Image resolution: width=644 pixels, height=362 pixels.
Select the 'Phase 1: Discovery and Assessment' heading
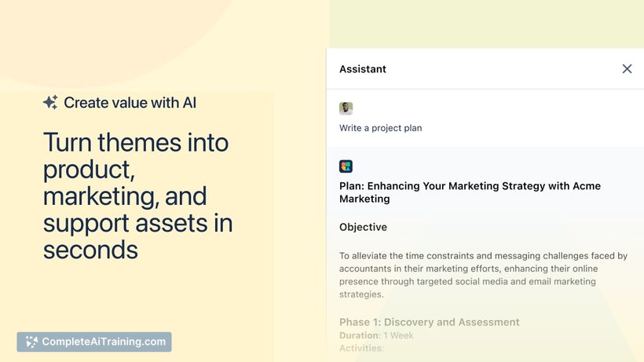(429, 322)
